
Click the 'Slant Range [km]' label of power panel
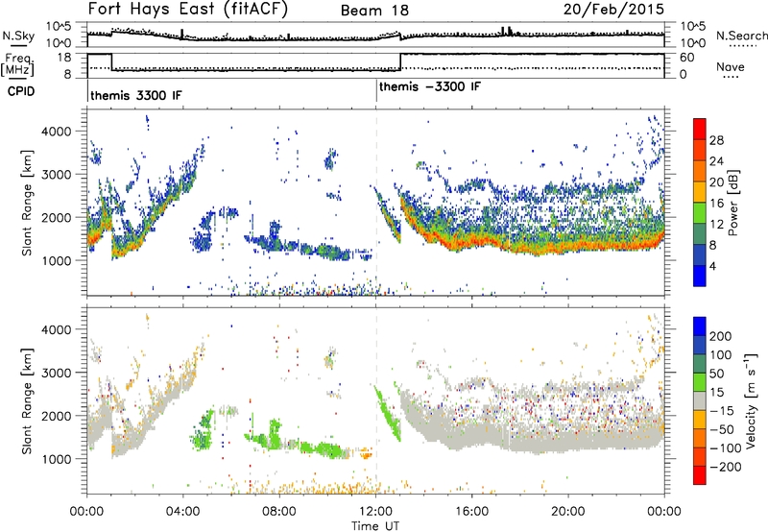[27, 203]
